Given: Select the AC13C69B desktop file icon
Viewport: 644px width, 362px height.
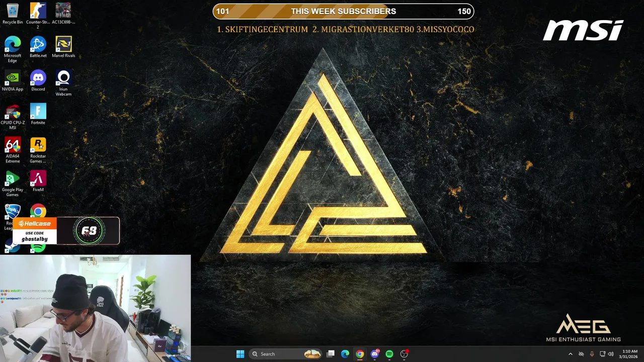Looking at the screenshot, I should pyautogui.click(x=63, y=14).
